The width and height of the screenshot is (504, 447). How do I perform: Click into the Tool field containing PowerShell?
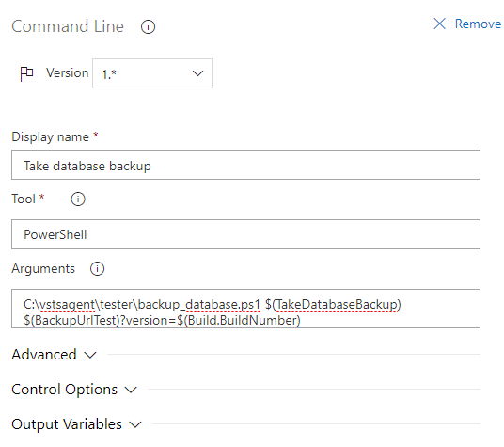(x=246, y=234)
